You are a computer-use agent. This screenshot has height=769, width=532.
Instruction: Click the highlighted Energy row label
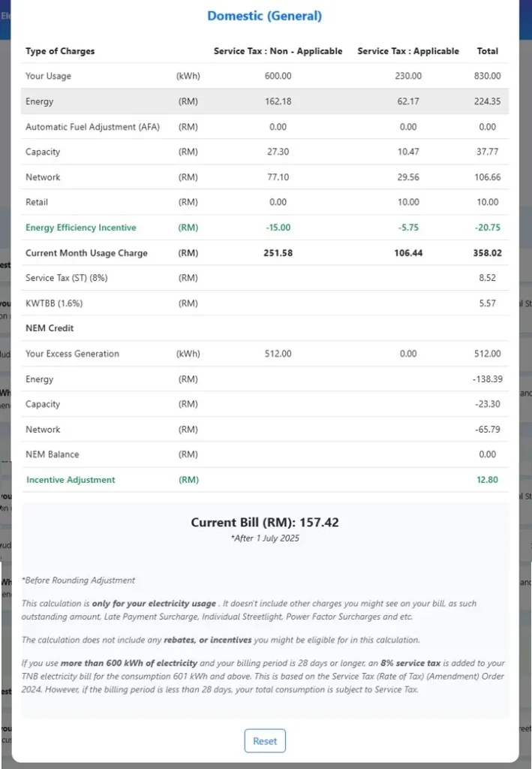[40, 101]
